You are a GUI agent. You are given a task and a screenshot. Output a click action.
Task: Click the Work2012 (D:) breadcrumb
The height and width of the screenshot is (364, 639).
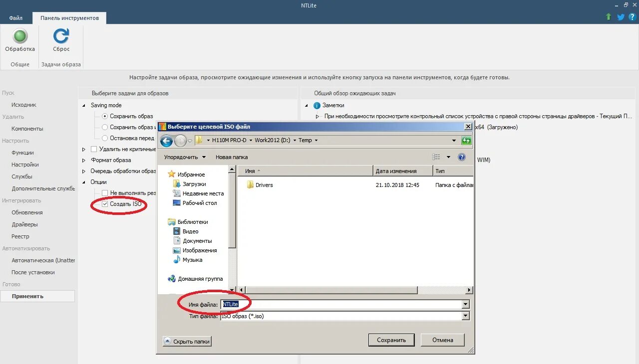(x=273, y=141)
